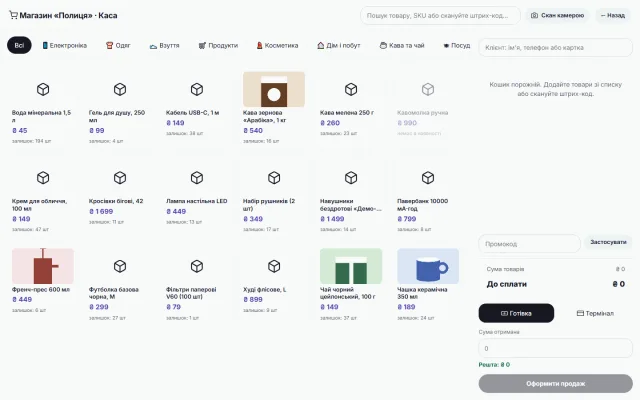Apply promo code with Застосувати
This screenshot has width=640, height=400.
coord(608,242)
